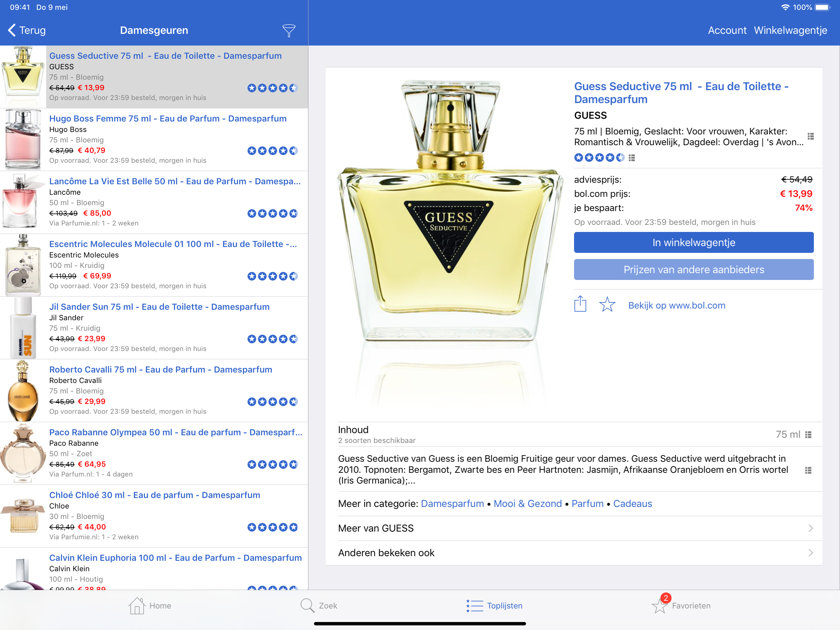Tap the Home house icon
This screenshot has width=840, height=630.
[x=137, y=605]
